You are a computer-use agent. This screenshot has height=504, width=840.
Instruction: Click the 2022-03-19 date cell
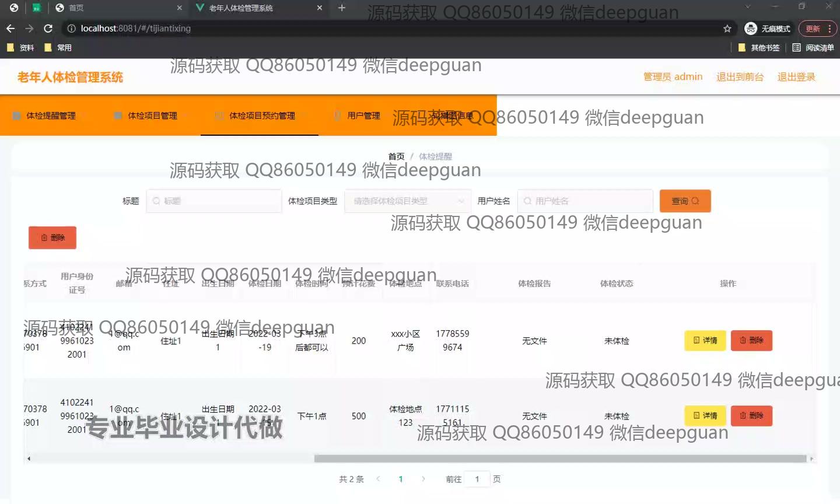(265, 341)
